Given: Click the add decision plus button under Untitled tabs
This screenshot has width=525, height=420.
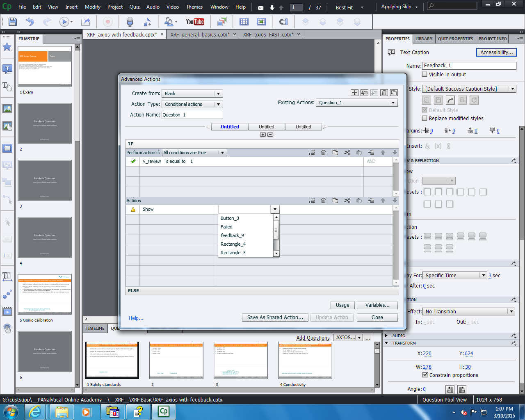Looking at the screenshot, I should [262, 135].
